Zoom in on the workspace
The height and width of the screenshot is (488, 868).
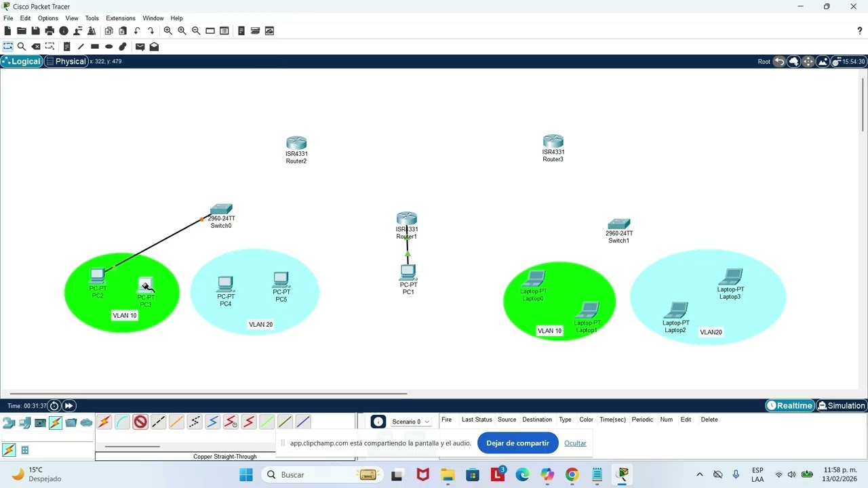click(168, 30)
